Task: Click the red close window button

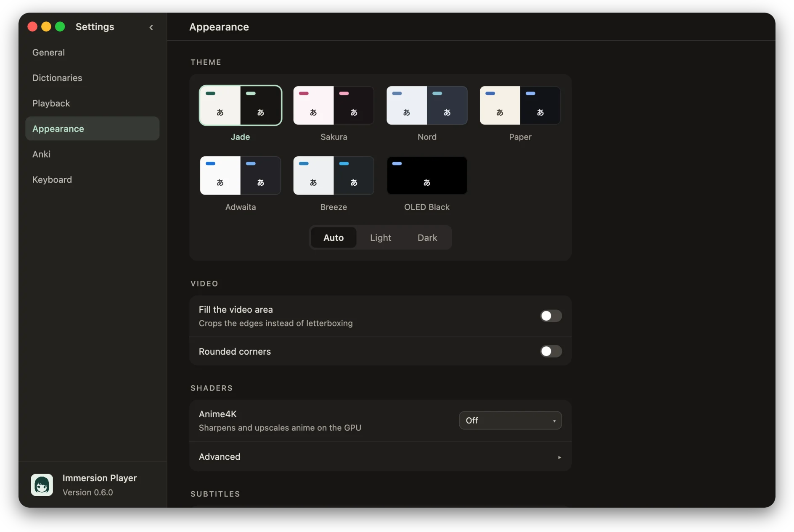Action: point(32,27)
